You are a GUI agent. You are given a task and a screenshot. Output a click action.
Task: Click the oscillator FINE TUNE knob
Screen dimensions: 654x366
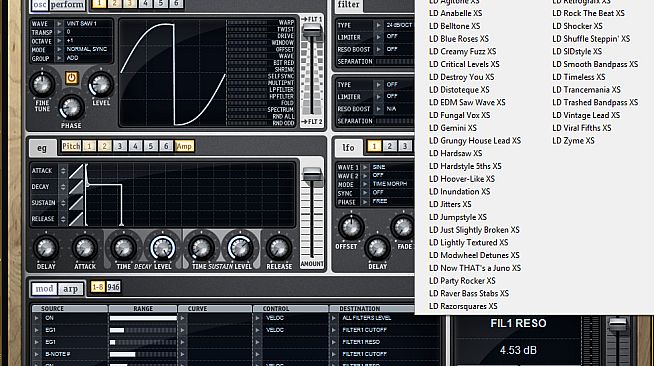pos(42,84)
